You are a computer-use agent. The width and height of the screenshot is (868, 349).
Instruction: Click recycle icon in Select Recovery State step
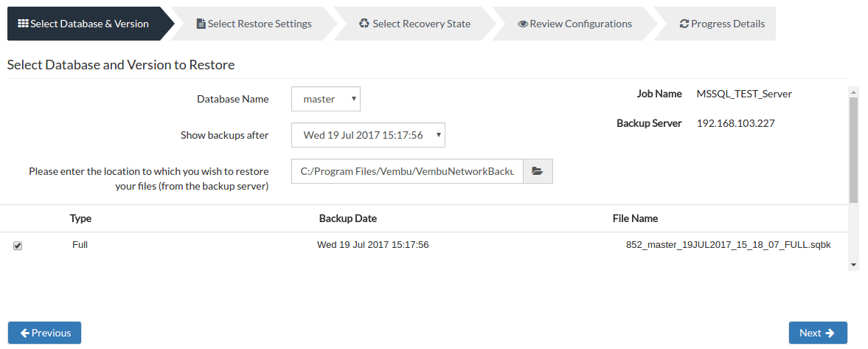tap(364, 24)
